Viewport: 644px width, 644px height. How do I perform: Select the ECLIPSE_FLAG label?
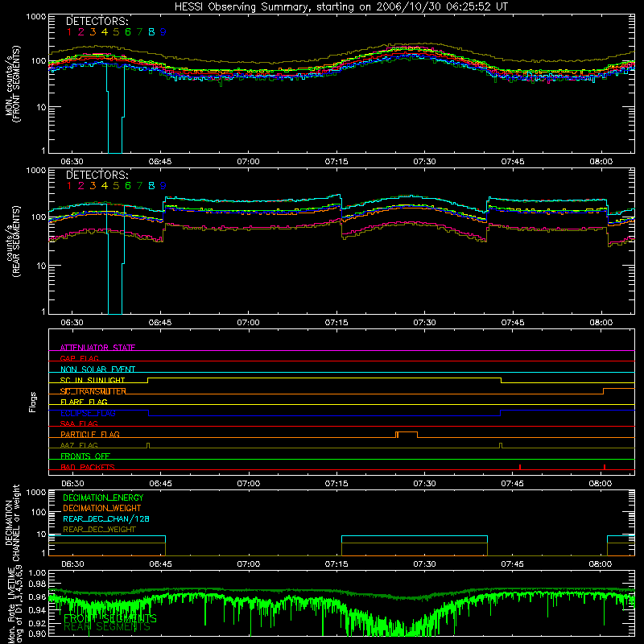[88, 413]
